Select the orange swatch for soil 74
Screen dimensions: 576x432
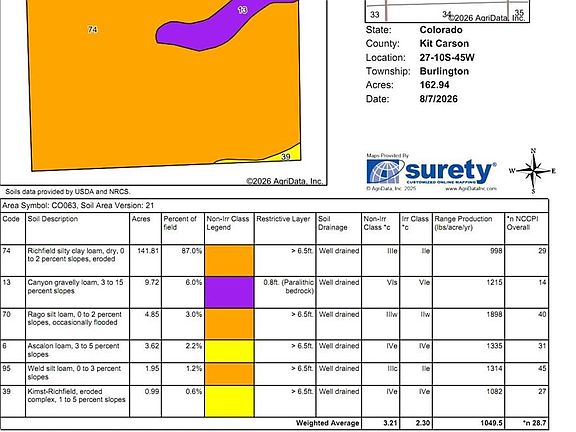229,260
